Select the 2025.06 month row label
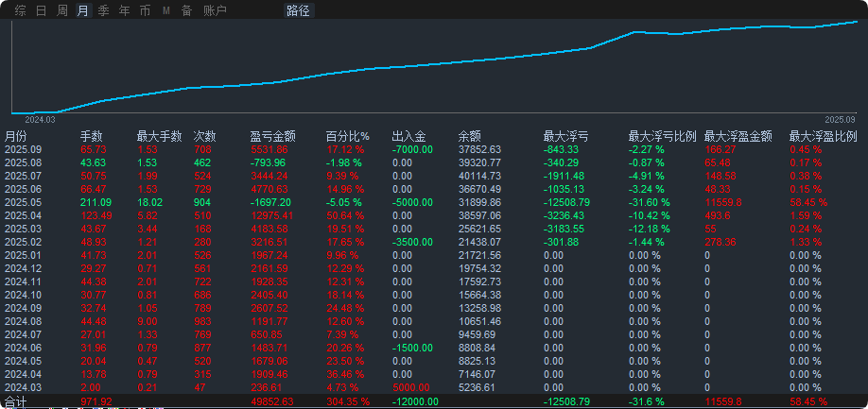 tap(23, 189)
